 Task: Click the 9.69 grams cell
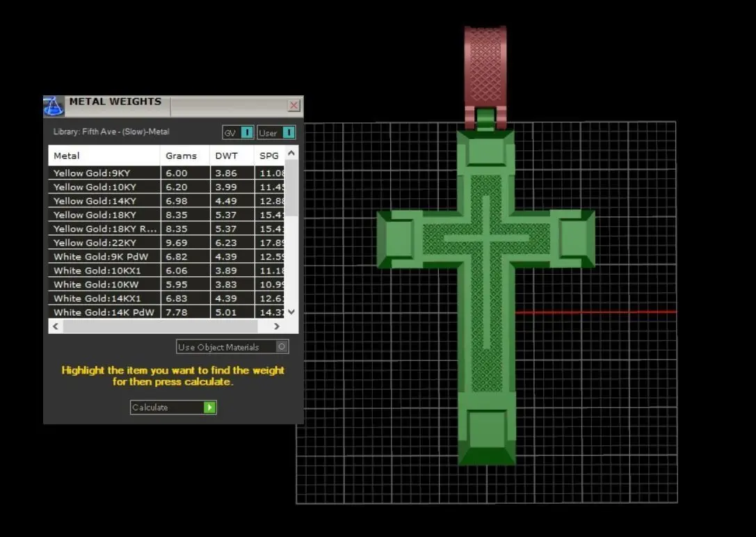185,243
